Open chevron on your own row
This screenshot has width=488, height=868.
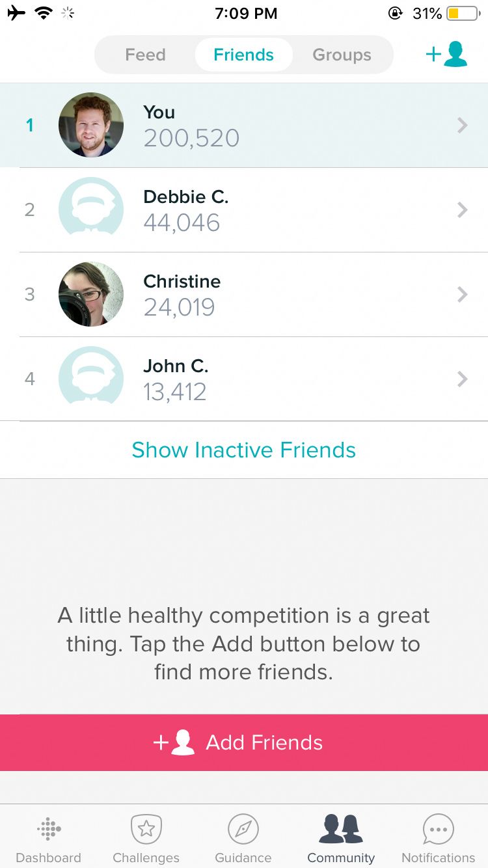[x=462, y=125]
